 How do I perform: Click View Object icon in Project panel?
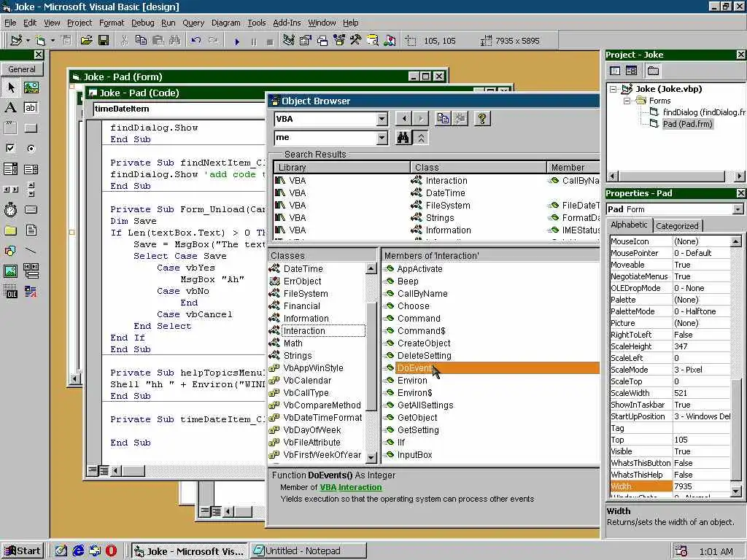coord(631,71)
